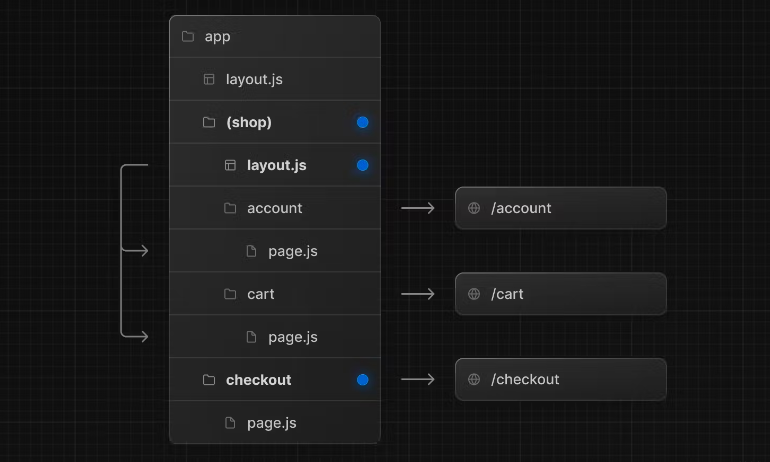Click the blue dot on (shop) row
Viewport: 770px width, 462px height.
point(362,122)
